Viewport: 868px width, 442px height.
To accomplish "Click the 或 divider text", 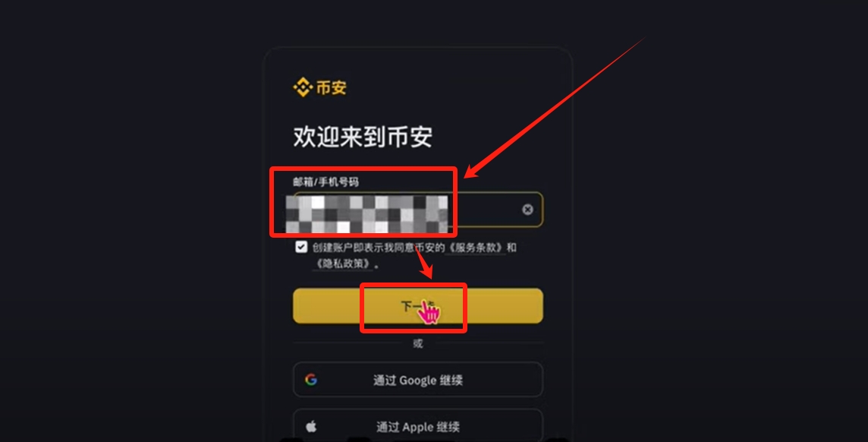I will point(418,343).
